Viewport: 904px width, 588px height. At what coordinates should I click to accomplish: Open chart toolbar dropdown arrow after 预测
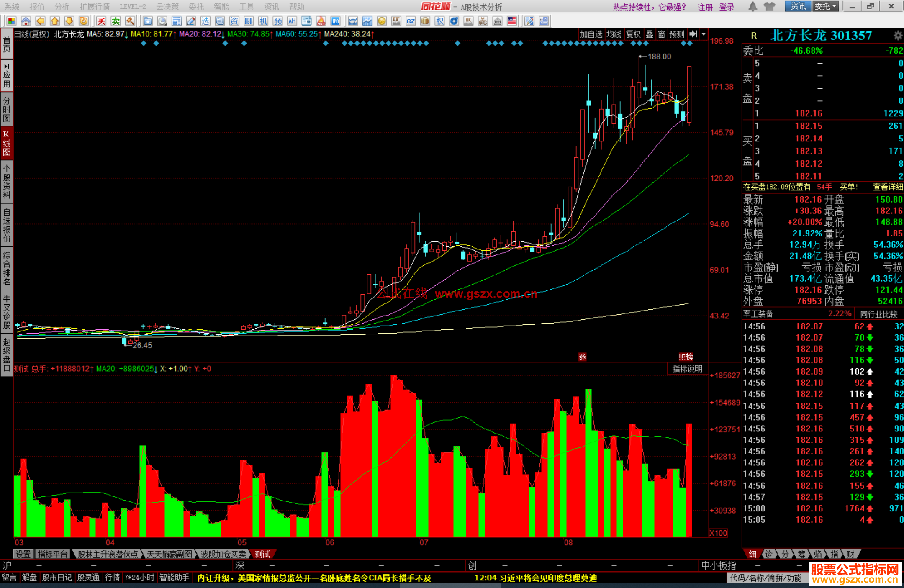click(704, 34)
